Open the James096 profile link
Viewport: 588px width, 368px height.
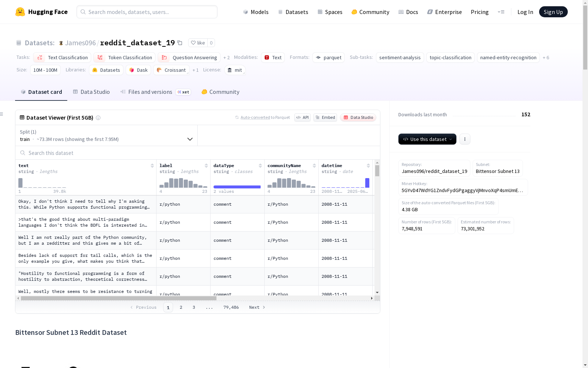pos(80,43)
